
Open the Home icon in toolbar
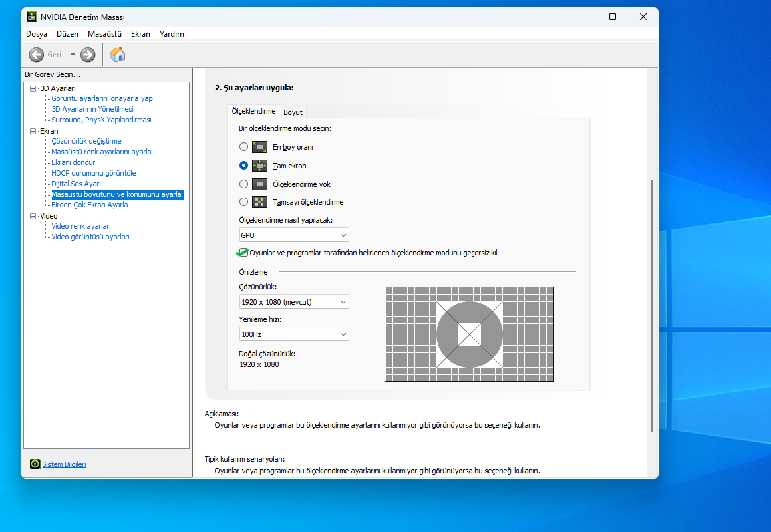[x=118, y=54]
